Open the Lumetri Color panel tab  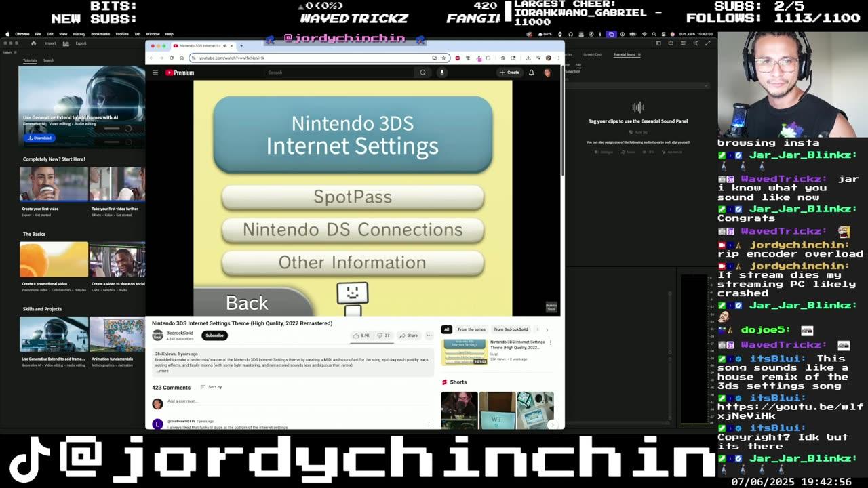pyautogui.click(x=593, y=54)
